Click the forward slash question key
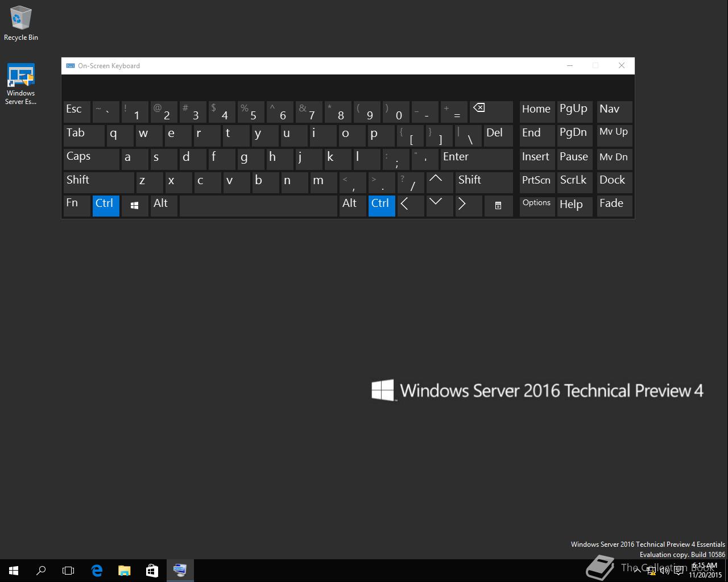Viewport: 728px width, 582px height. pyautogui.click(x=411, y=182)
